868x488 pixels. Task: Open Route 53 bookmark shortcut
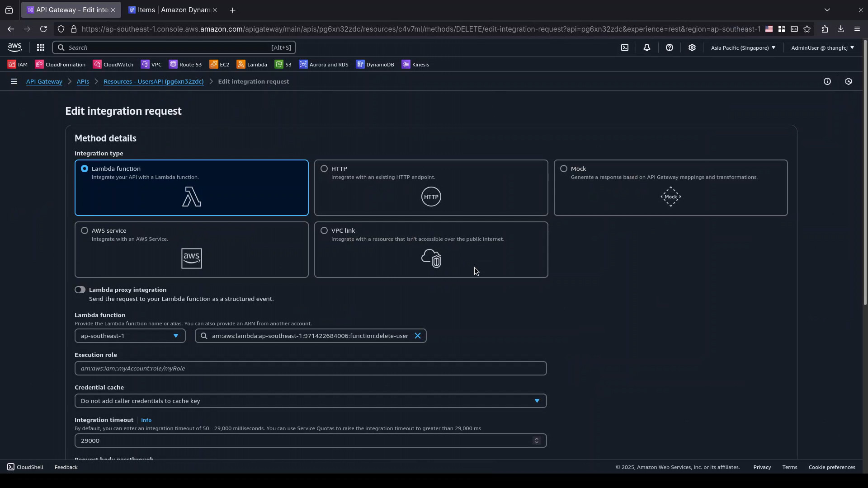pos(185,65)
